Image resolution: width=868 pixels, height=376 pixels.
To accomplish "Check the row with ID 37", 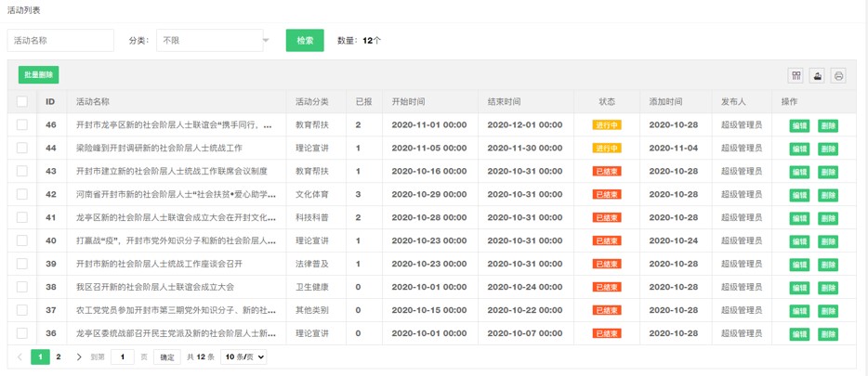I will point(22,310).
